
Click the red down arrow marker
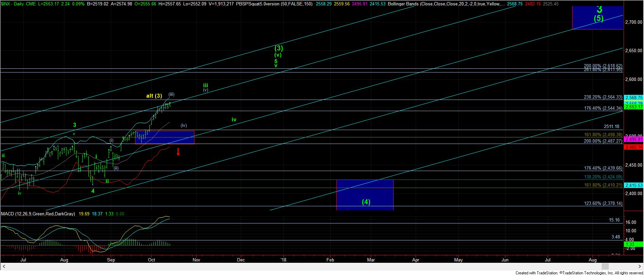pyautogui.click(x=178, y=152)
